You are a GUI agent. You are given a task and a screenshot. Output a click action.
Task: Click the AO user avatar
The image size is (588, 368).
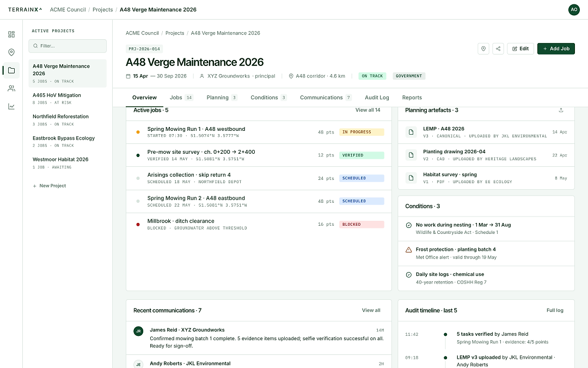point(574,10)
